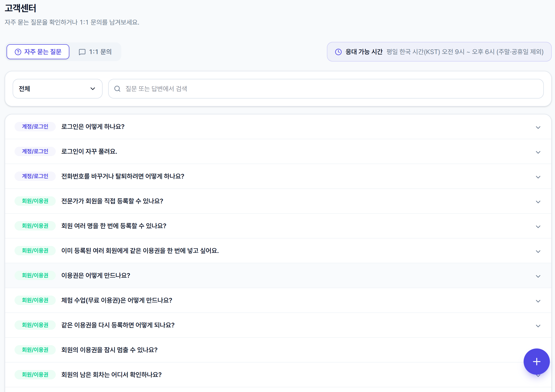The height and width of the screenshot is (392, 555).
Task: Open question 로그인이 자꾸 풀려요.
Action: [278, 151]
